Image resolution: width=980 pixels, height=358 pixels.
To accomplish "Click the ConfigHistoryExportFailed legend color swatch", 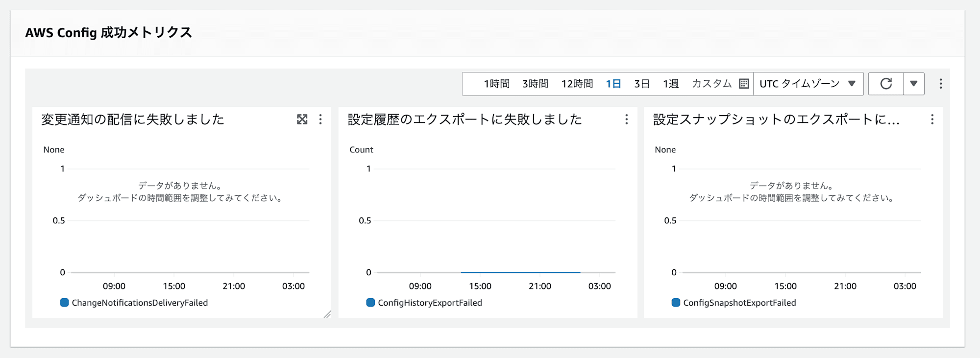I will (370, 303).
